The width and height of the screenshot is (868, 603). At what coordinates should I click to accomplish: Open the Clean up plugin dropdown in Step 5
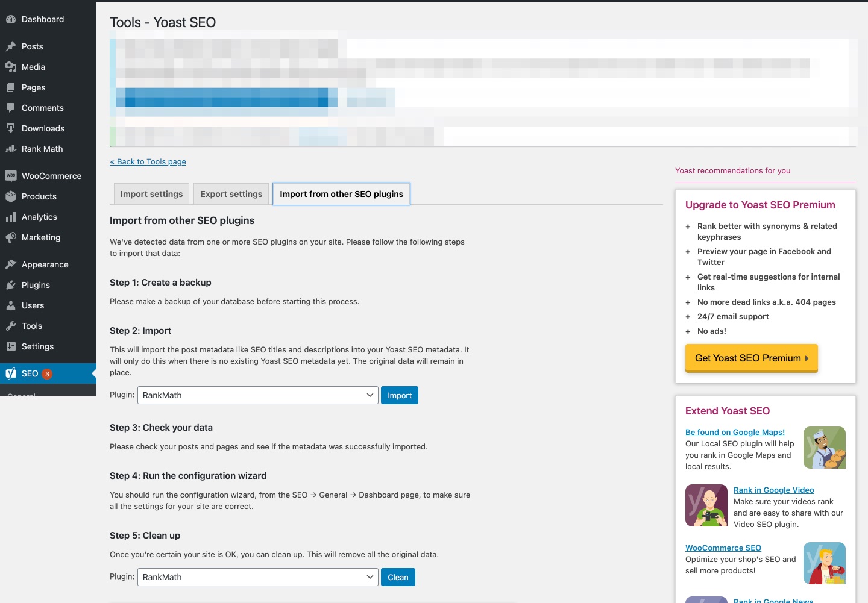click(x=257, y=577)
